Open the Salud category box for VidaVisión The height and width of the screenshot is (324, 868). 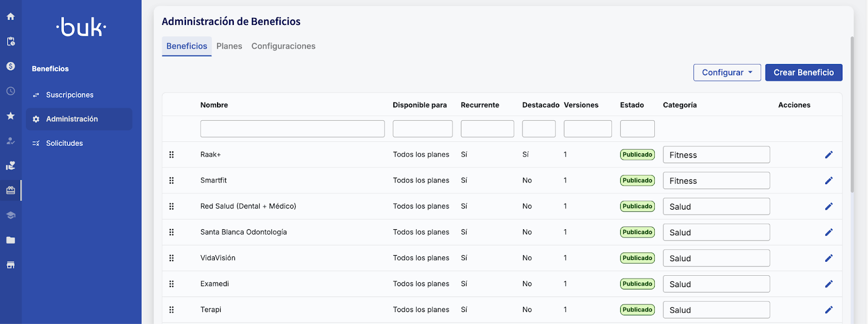pos(716,258)
